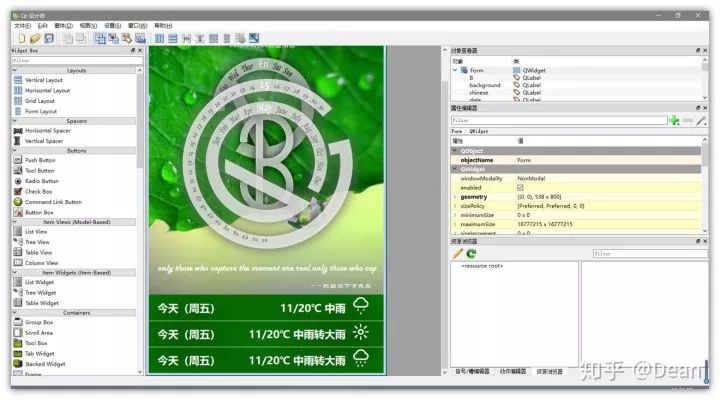Open the 文件(F) menu
The width and height of the screenshot is (720, 400).
(22, 26)
